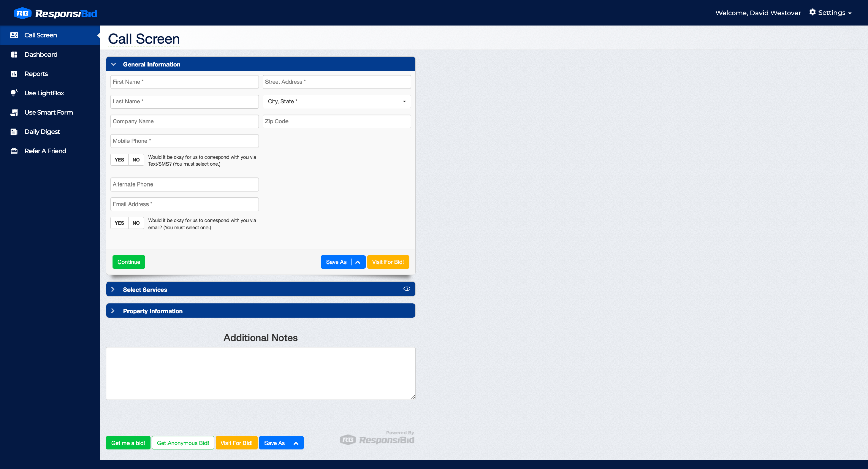Click the Get Anonymous Bid! button
Viewport: 868px width, 469px height.
click(x=183, y=443)
